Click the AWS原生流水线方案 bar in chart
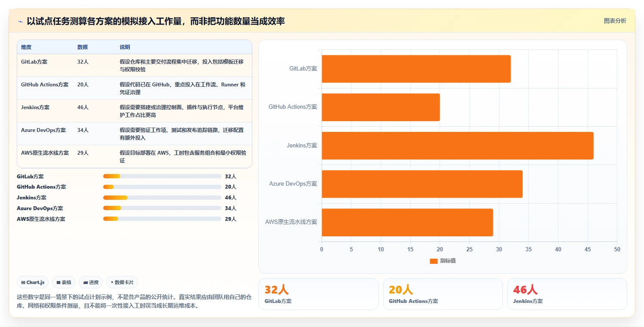 pyautogui.click(x=407, y=222)
